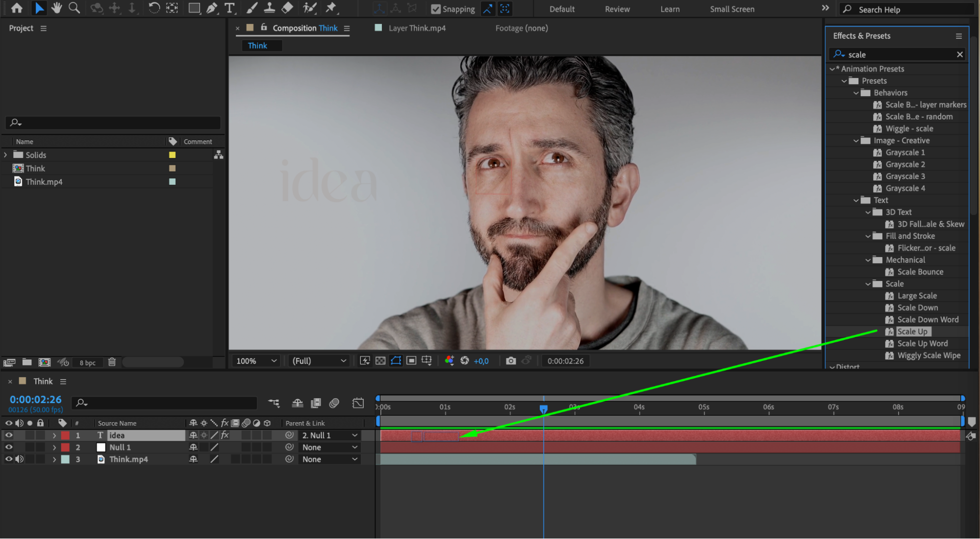Select the Pen tool in toolbar
The width and height of the screenshot is (980, 539).
[x=212, y=8]
